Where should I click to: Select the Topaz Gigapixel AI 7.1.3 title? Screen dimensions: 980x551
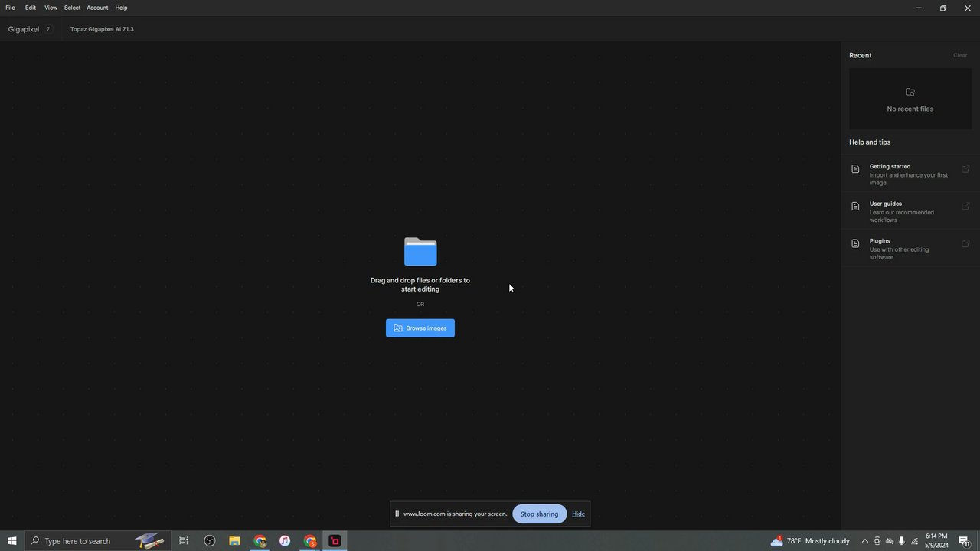[102, 29]
